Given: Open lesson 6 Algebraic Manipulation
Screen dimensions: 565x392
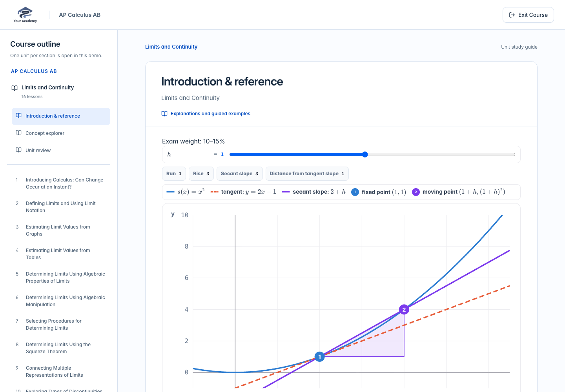Looking at the screenshot, I should [x=61, y=301].
